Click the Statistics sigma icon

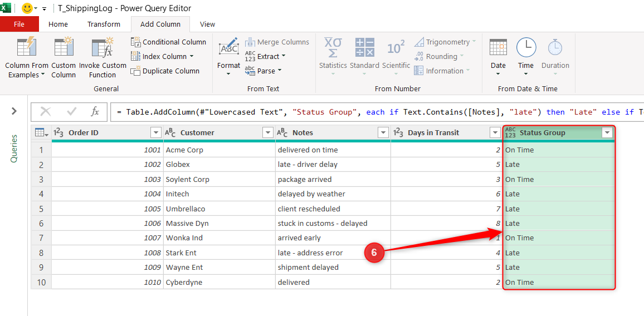(333, 48)
